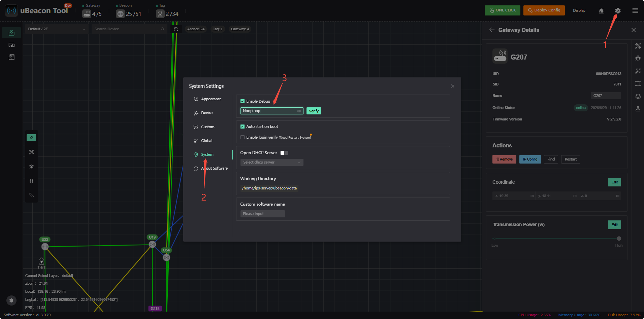Open the hamburger menu icon

pyautogui.click(x=635, y=10)
